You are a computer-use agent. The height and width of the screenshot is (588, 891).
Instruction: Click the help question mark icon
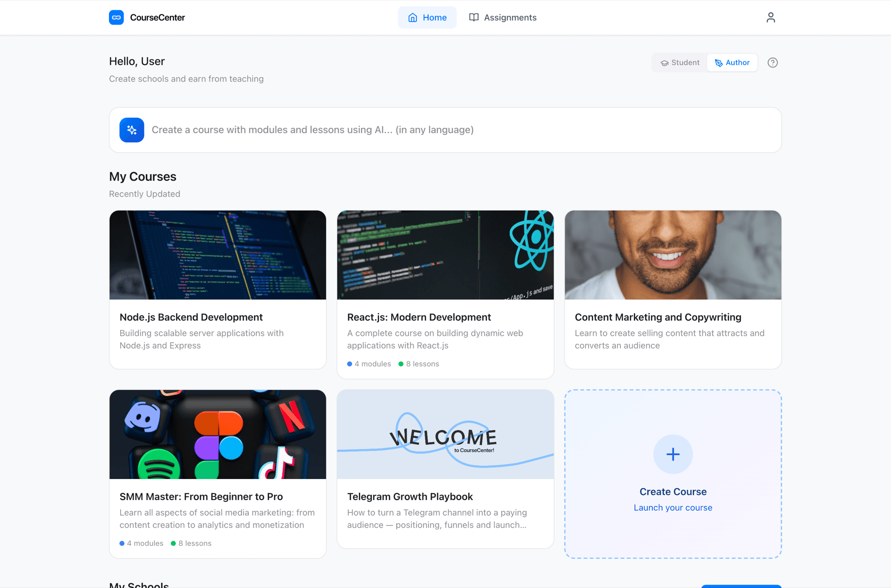click(772, 62)
